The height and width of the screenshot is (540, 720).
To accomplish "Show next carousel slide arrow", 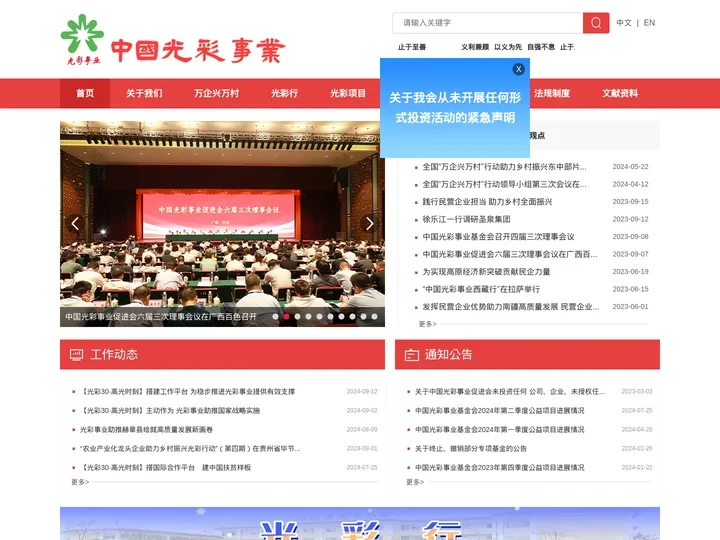I will click(x=370, y=224).
